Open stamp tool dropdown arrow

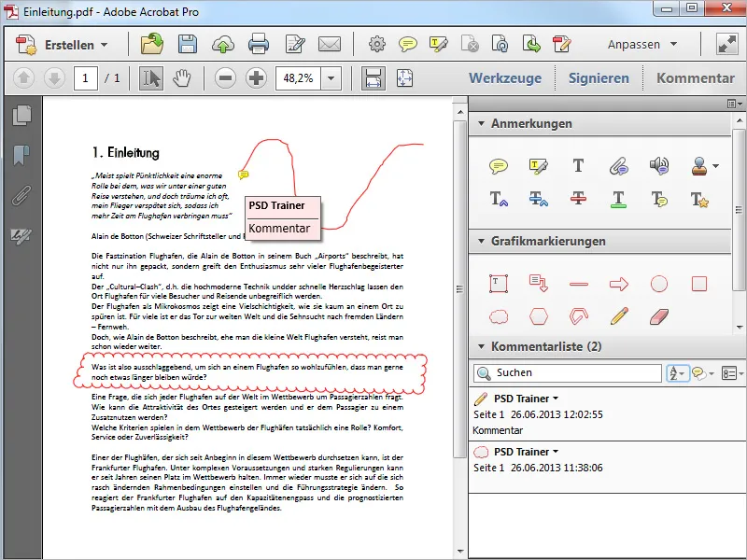click(715, 166)
